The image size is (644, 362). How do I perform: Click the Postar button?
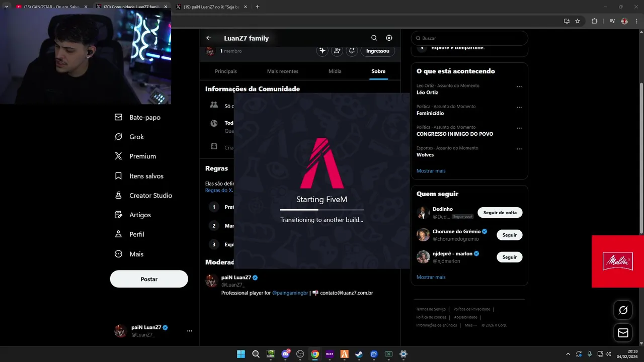(149, 279)
